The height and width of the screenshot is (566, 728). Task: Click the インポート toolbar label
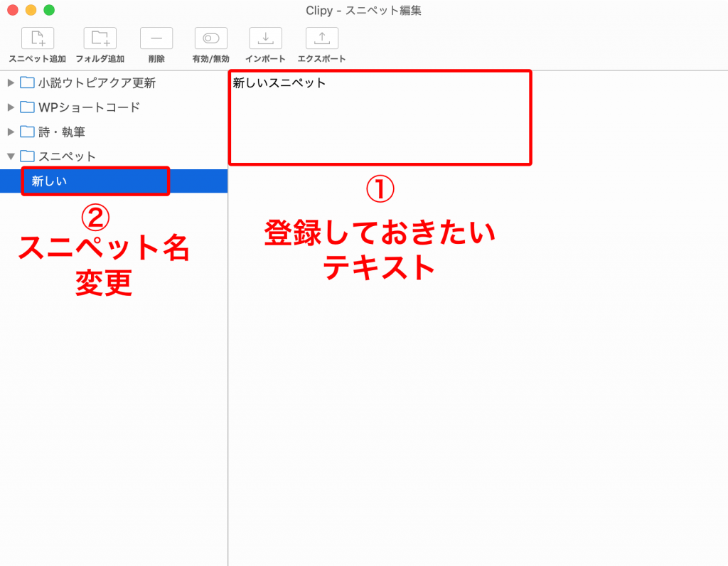(266, 59)
